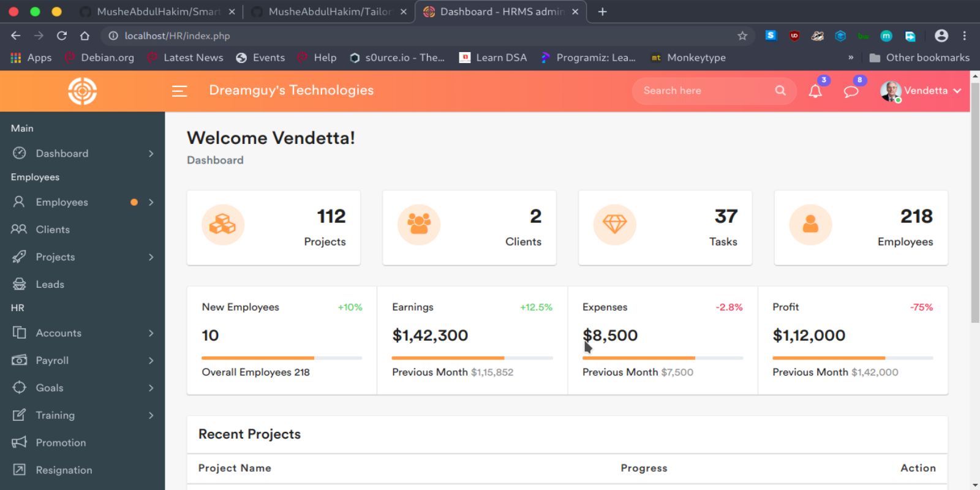Click the Search here input field
Screen dimensions: 980x490
704,91
